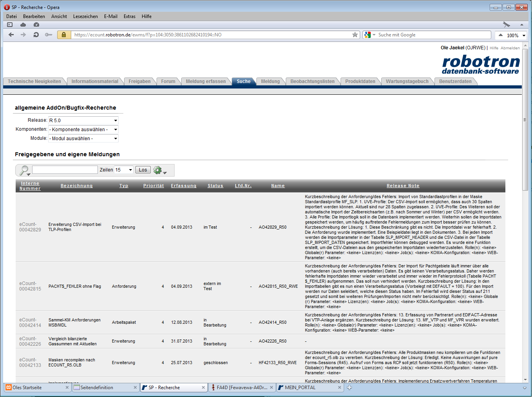This screenshot has width=532, height=397.
Task: Switch to Freigaben tab
Action: click(x=140, y=81)
